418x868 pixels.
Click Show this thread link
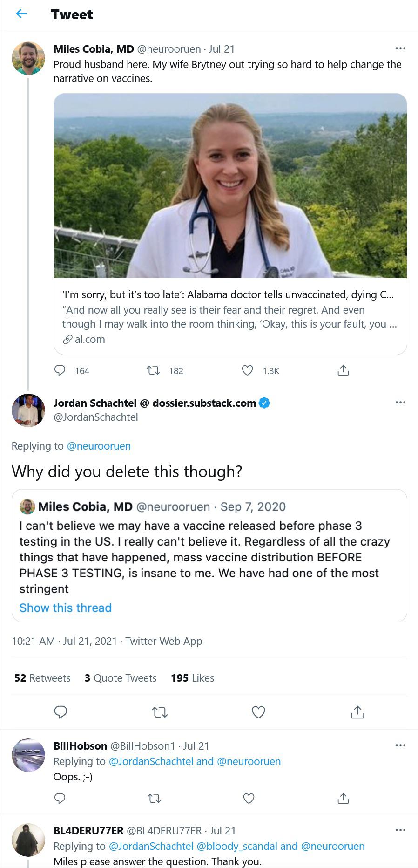pos(66,608)
